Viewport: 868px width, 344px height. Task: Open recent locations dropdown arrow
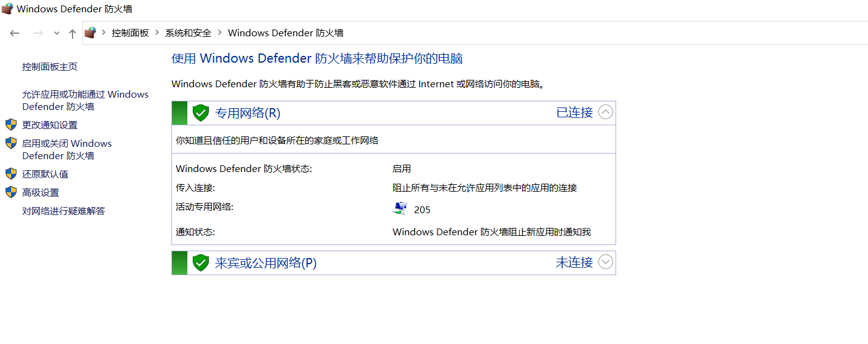57,33
